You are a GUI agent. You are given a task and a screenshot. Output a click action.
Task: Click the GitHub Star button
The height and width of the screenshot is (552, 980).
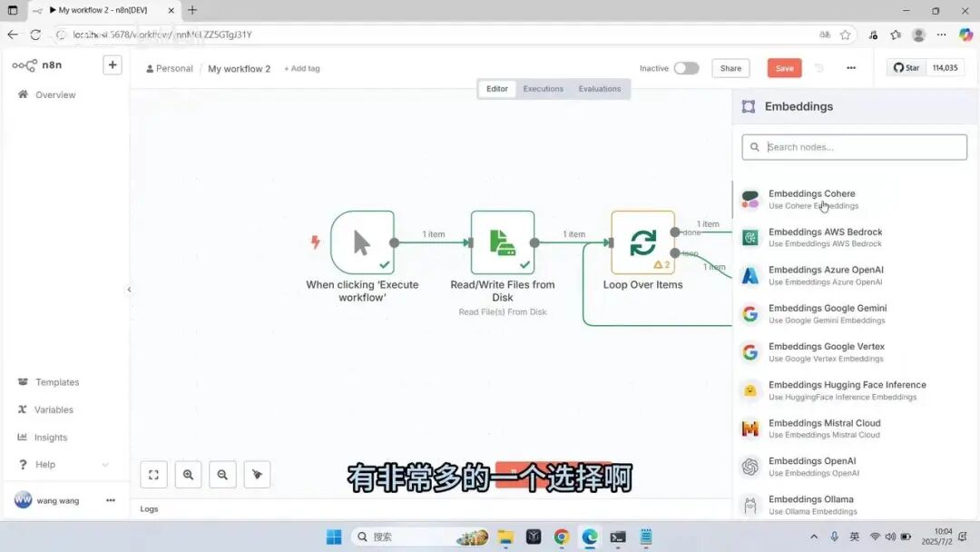coord(906,67)
